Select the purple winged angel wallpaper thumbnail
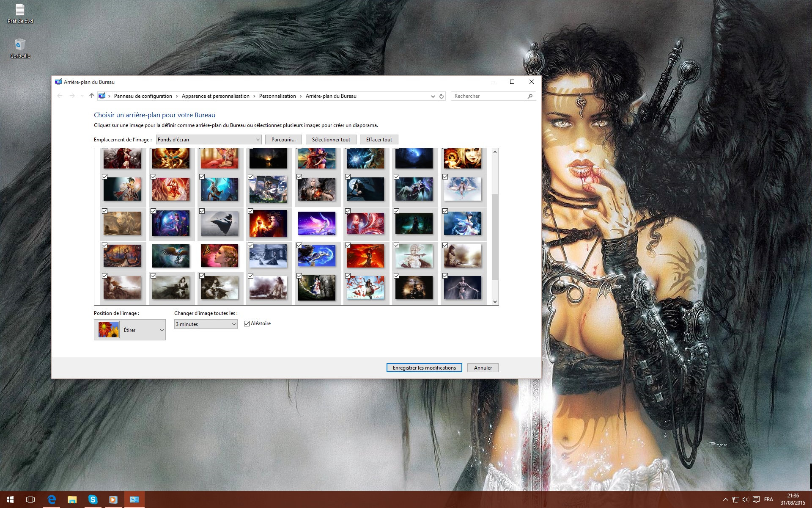812x508 pixels. [x=317, y=223]
